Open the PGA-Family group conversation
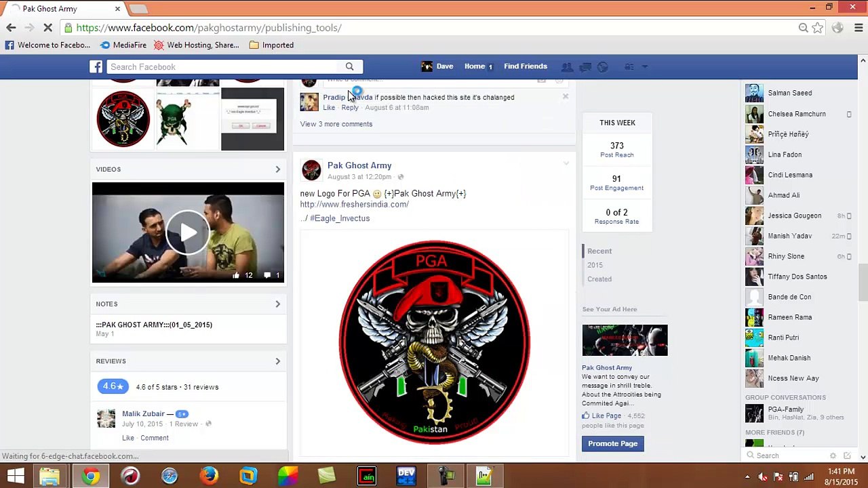Image resolution: width=868 pixels, height=488 pixels. (x=799, y=413)
